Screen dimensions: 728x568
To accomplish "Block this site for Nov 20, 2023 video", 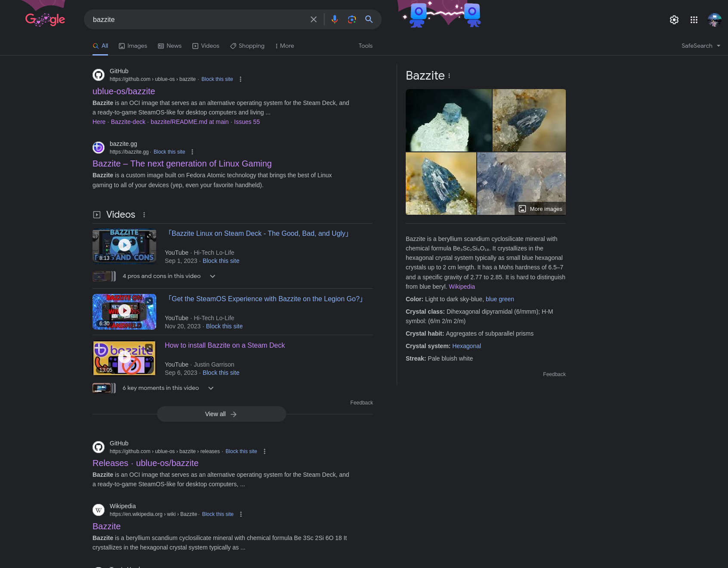I will [224, 326].
